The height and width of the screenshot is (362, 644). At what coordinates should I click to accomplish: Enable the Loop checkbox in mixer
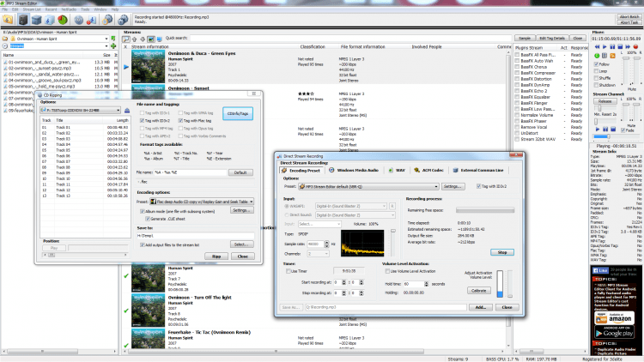pos(597,71)
